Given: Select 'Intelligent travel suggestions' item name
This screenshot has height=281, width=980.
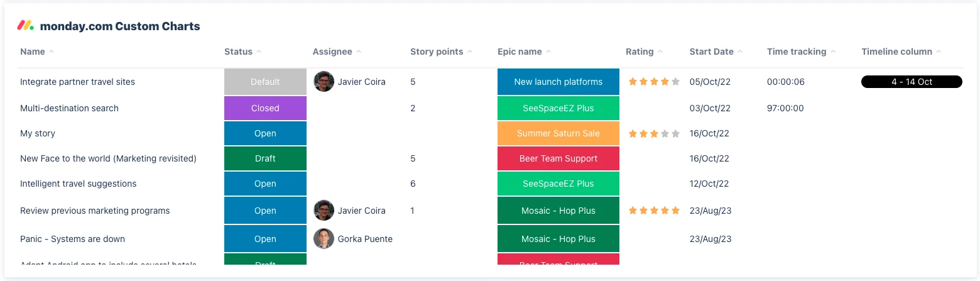Looking at the screenshot, I should (x=78, y=184).
